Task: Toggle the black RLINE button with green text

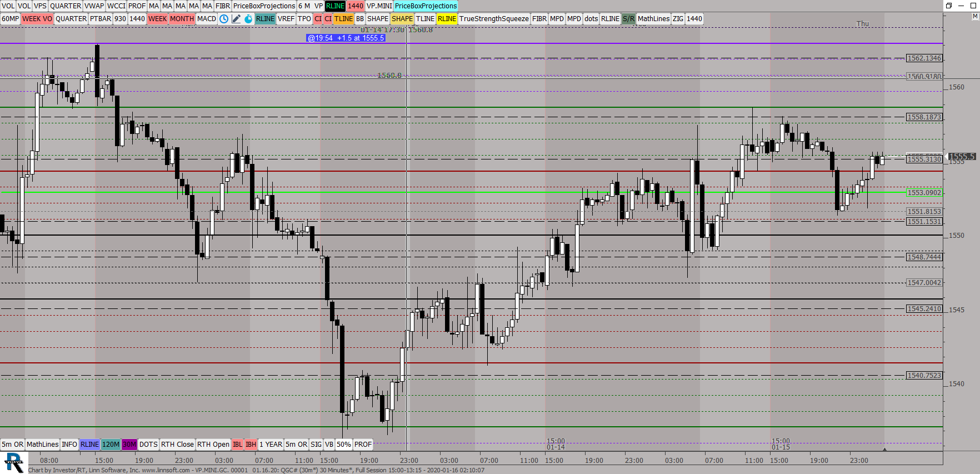Action: [335, 6]
